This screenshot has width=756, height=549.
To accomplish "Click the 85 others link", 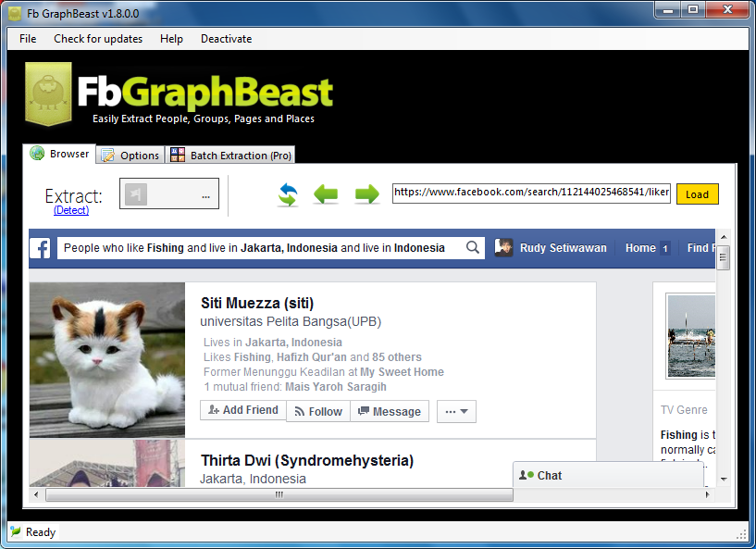I will 397,357.
